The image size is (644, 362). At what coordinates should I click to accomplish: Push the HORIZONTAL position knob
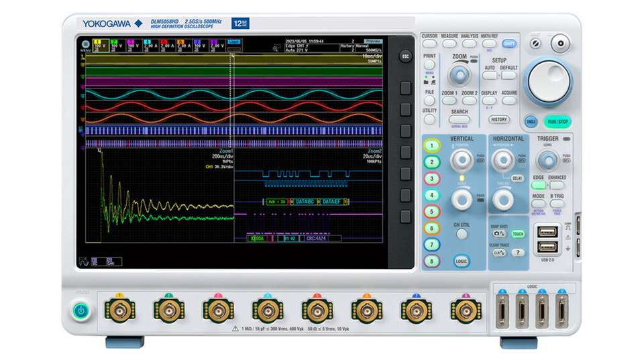coord(503,160)
